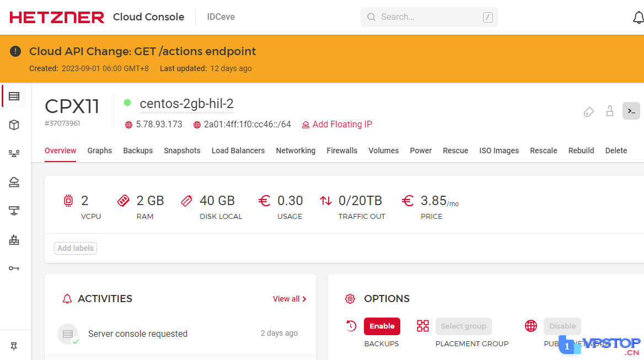Open the Volumes cube icon in sidebar

[x=14, y=125]
